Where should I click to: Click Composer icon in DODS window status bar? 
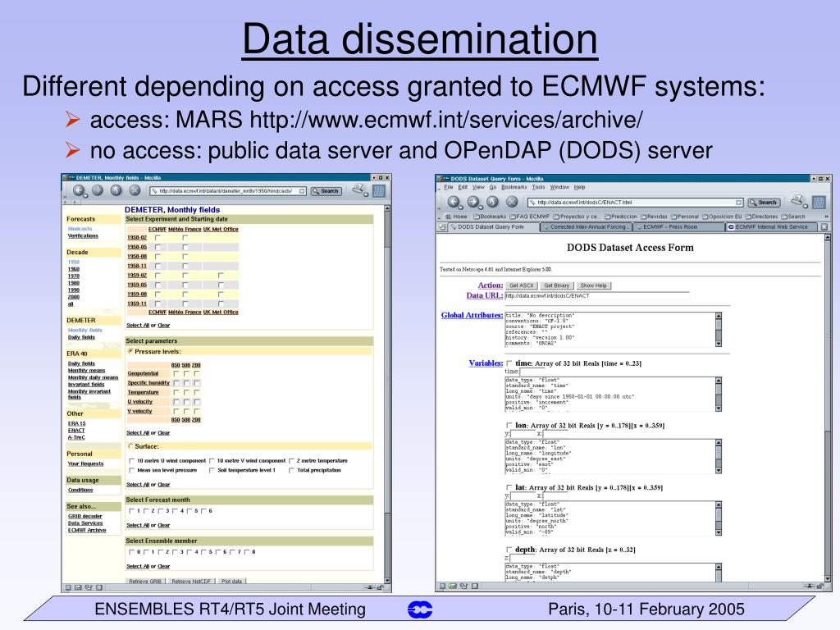pos(463,586)
